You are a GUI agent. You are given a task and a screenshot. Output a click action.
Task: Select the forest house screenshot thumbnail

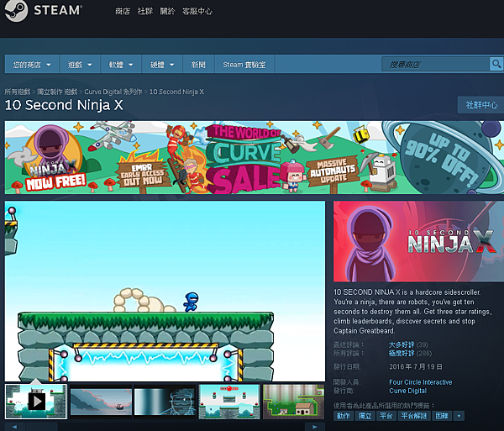coord(293,402)
